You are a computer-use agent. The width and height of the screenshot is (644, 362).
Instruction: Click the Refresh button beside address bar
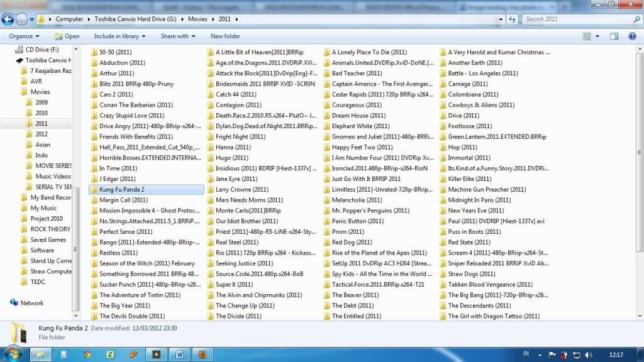pyautogui.click(x=512, y=19)
